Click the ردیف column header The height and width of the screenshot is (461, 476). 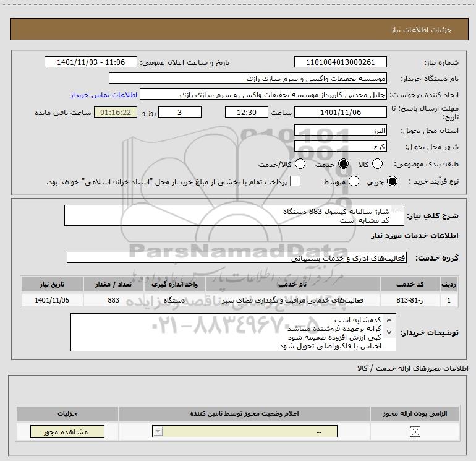[x=449, y=284]
